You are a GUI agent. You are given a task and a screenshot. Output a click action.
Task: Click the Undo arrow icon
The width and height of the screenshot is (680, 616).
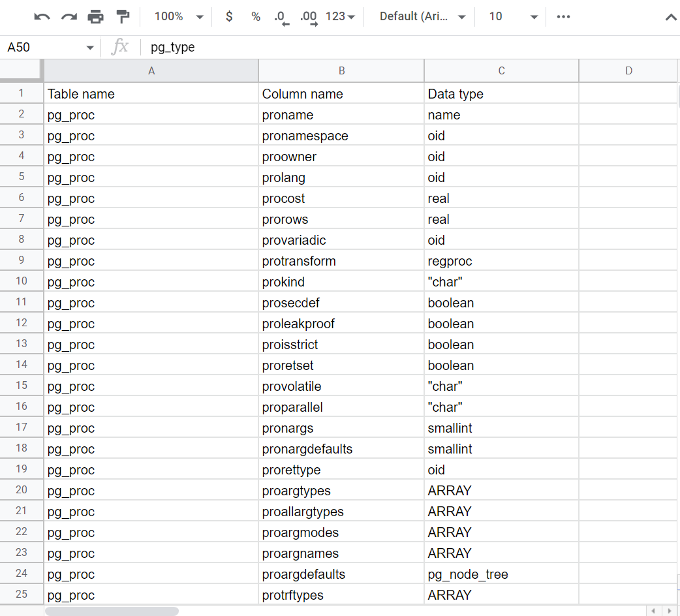coord(42,17)
